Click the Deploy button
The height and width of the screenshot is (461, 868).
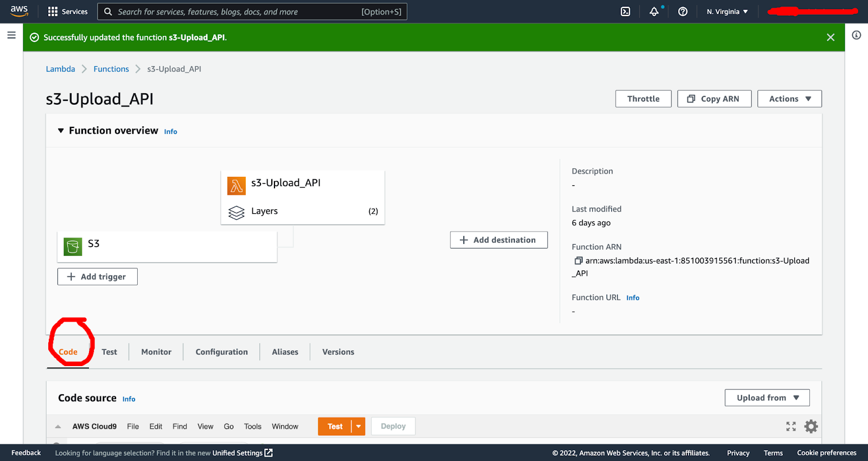(x=393, y=426)
